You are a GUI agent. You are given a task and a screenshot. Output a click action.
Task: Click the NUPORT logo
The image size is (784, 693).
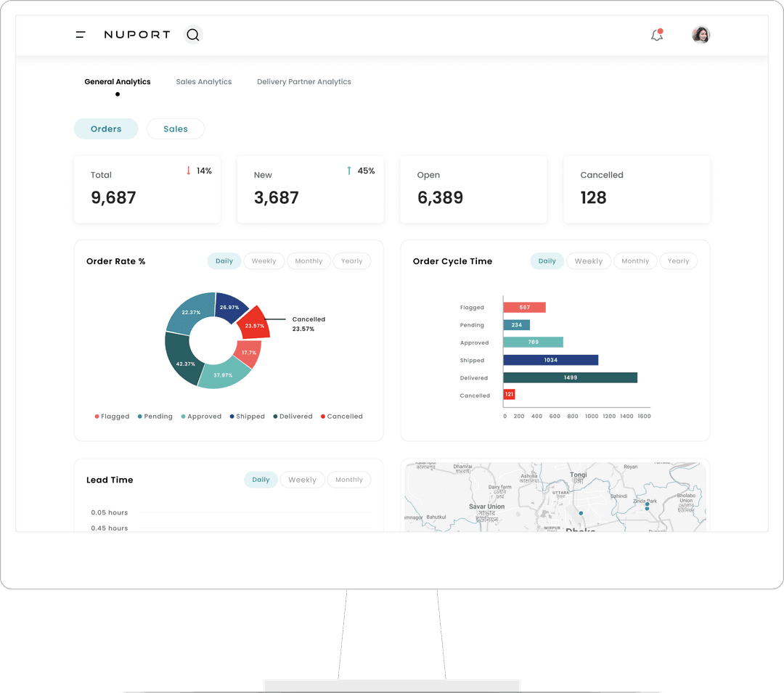(136, 34)
